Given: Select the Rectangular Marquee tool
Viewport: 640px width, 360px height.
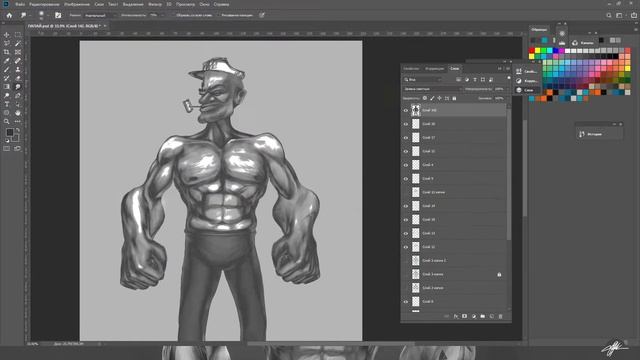Looking at the screenshot, I should point(18,35).
